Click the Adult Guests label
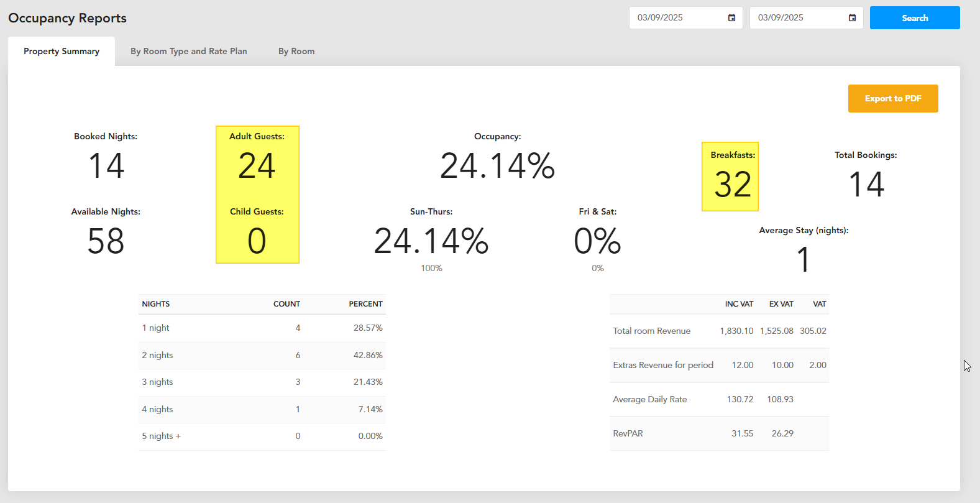The width and height of the screenshot is (980, 503). [x=257, y=136]
